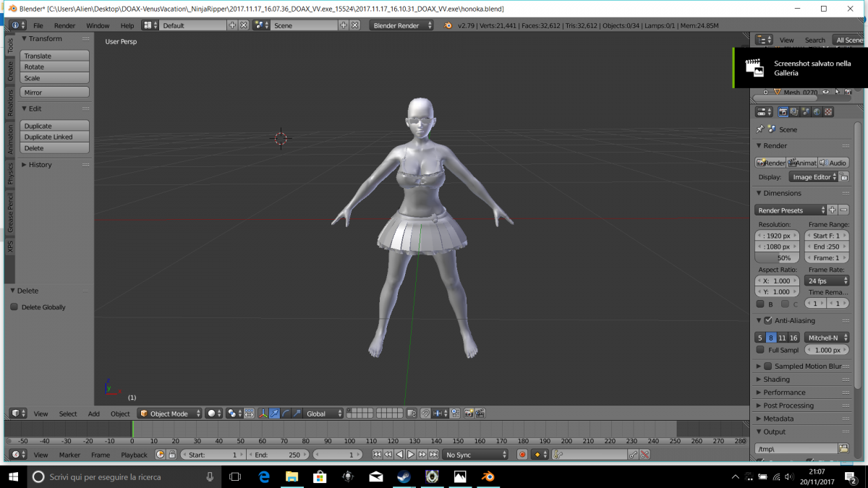Click the Duplicate Linked button
Screen dimensions: 868x488
pyautogui.click(x=55, y=137)
